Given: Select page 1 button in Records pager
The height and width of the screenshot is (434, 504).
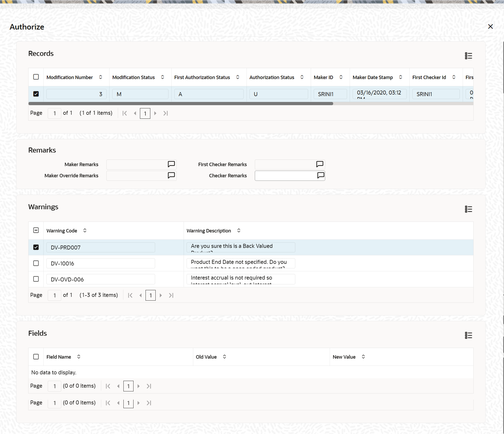Looking at the screenshot, I should point(145,113).
